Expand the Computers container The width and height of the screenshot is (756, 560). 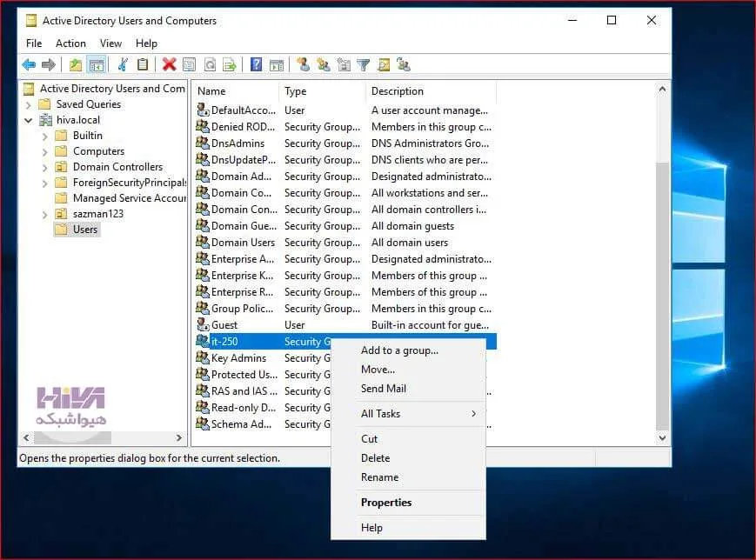(x=45, y=152)
